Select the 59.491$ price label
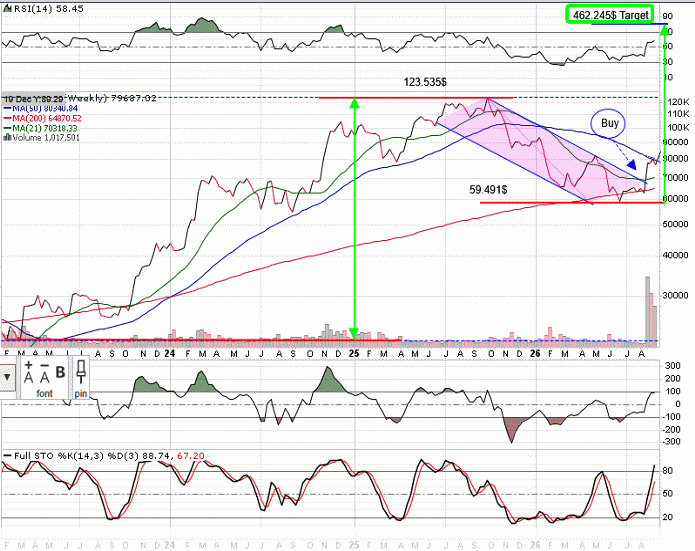The image size is (695, 551). pyautogui.click(x=488, y=190)
